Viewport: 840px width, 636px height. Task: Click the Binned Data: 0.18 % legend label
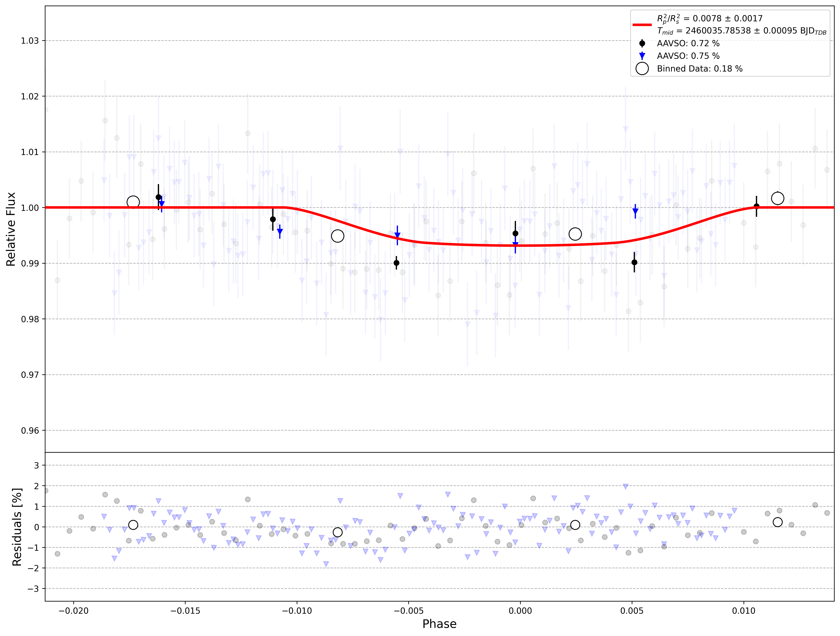click(700, 69)
